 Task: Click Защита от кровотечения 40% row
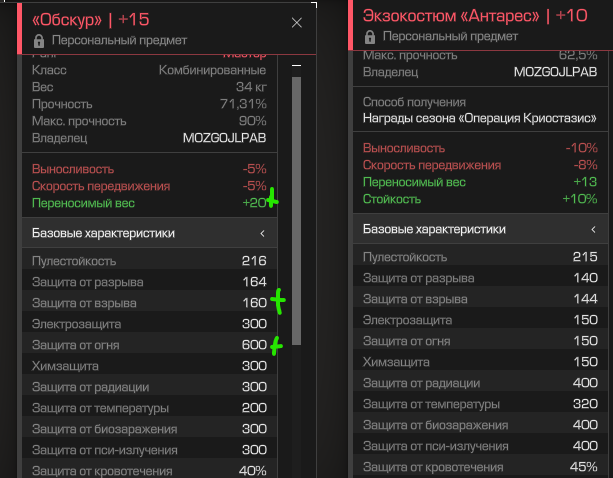(149, 470)
